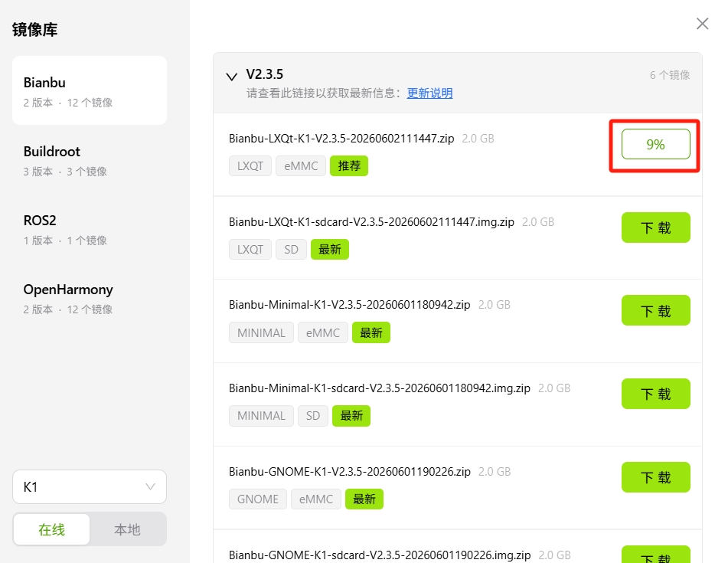Click filename Bianbu-Minimal-K1-V2.3.5-20260601180942.zip

point(350,305)
